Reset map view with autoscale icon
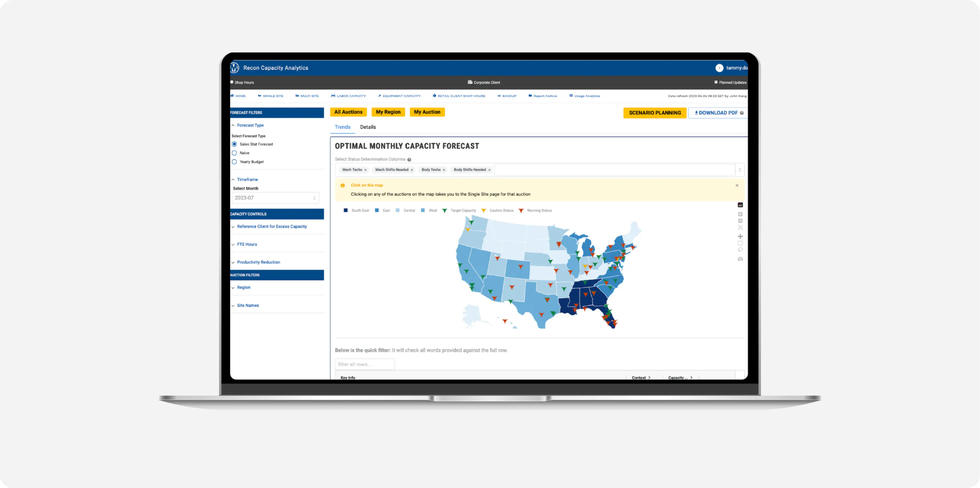 (x=740, y=227)
